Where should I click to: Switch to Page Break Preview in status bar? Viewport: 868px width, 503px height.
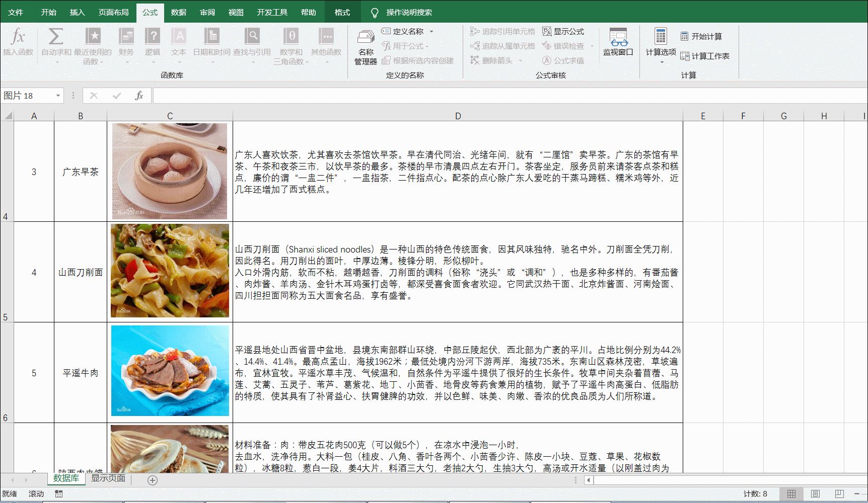tap(839, 494)
